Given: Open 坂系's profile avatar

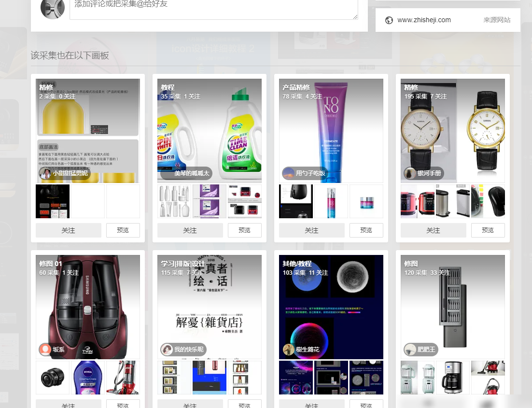Looking at the screenshot, I should 45,349.
